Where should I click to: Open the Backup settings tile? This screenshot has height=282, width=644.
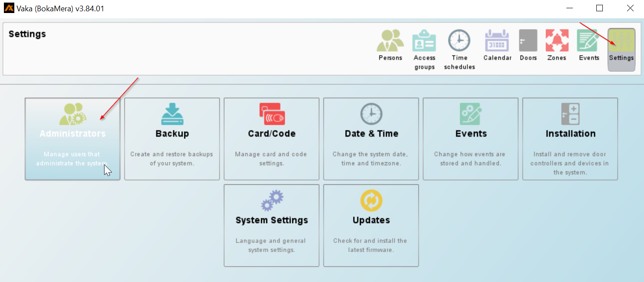(x=172, y=139)
